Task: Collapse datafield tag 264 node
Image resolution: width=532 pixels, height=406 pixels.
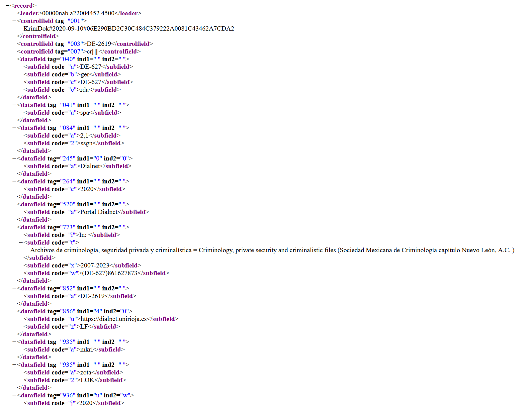Action: click(14, 181)
